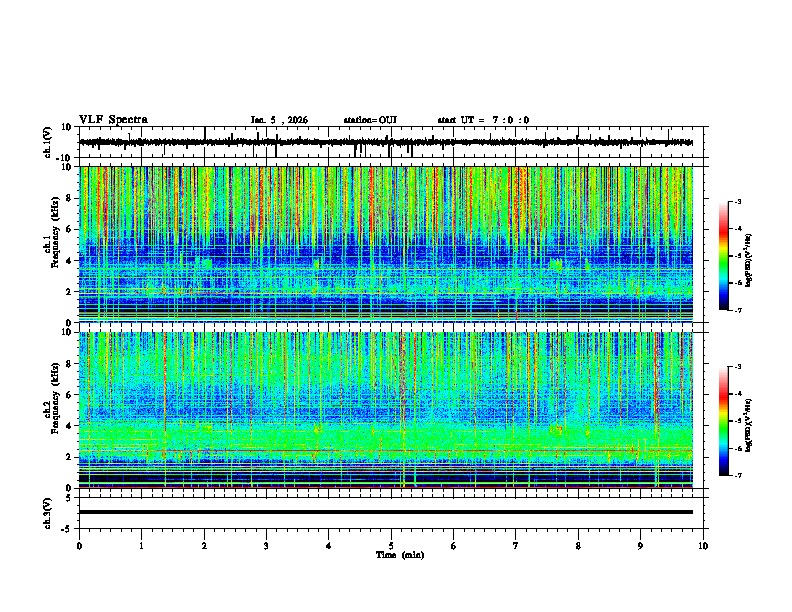Click the "2" kHz tick on ch.1 spectrogram
Image resolution: width=792 pixels, height=612 pixels.
click(69, 291)
